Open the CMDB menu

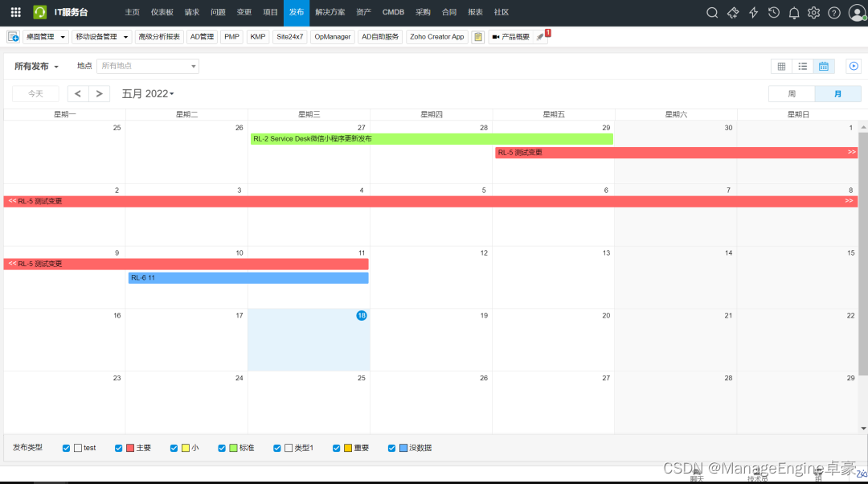tap(393, 12)
